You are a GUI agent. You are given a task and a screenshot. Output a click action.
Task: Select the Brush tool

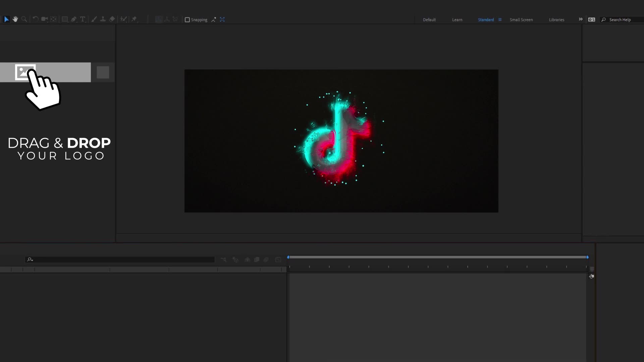tap(94, 19)
